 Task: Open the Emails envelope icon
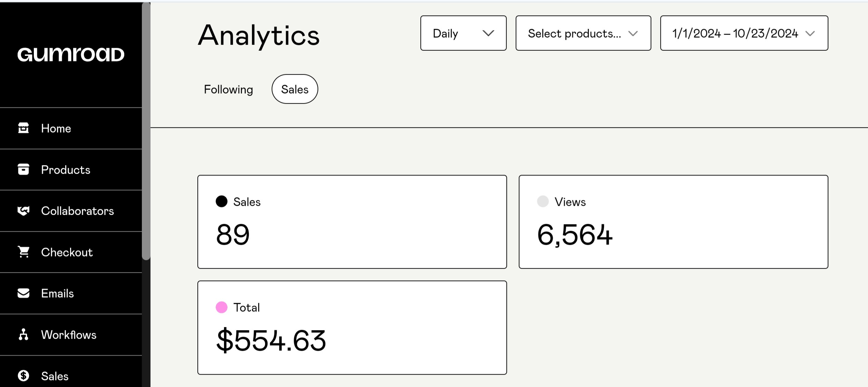click(x=23, y=293)
